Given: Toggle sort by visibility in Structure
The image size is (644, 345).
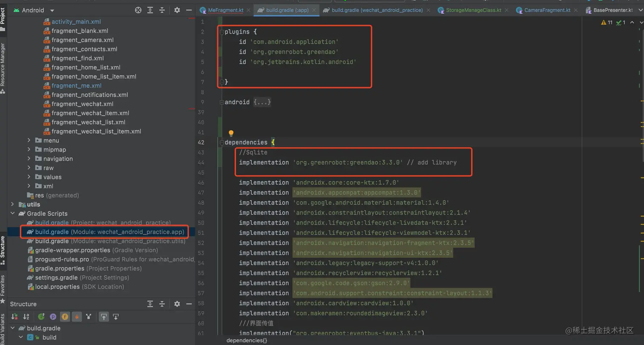Looking at the screenshot, I should click(14, 316).
